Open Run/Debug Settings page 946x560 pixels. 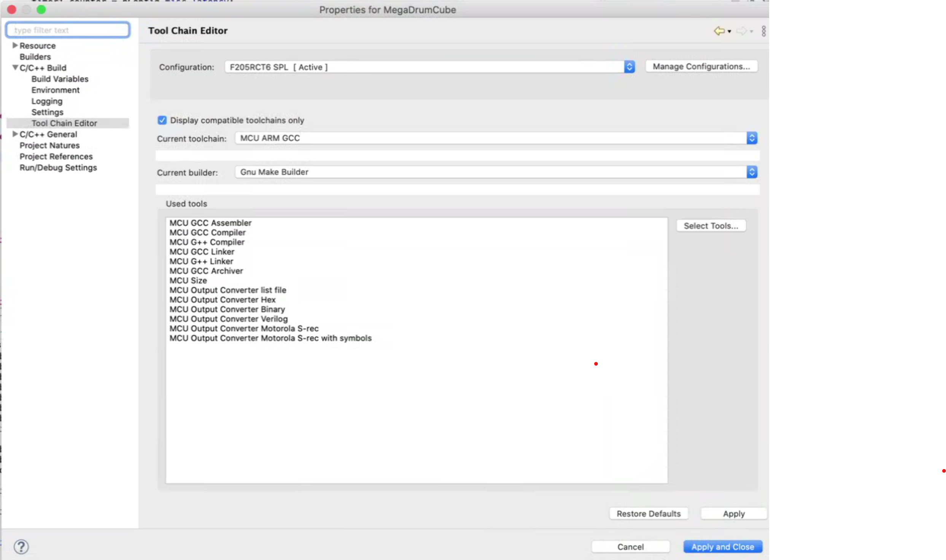(58, 168)
